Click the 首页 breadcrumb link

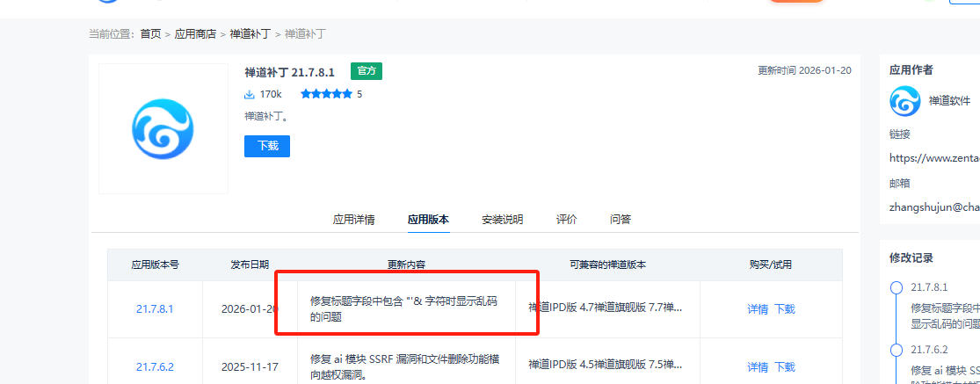pos(150,33)
